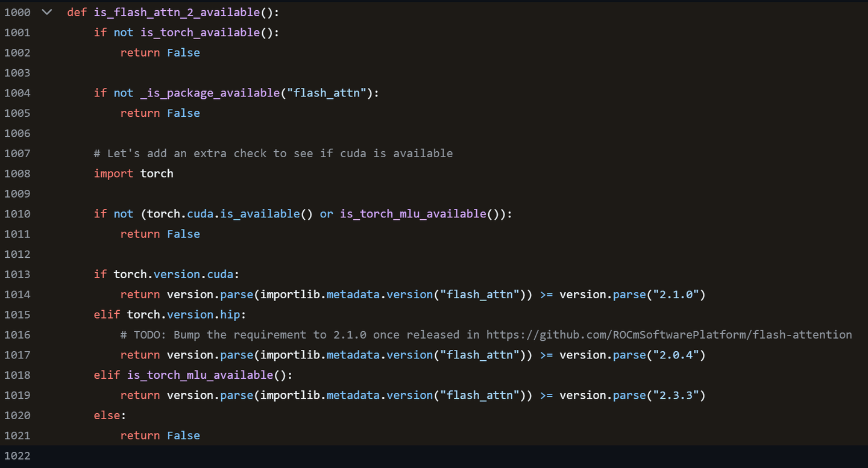Select line number 1022 in the gutter
The height and width of the screenshot is (468, 868).
point(17,455)
